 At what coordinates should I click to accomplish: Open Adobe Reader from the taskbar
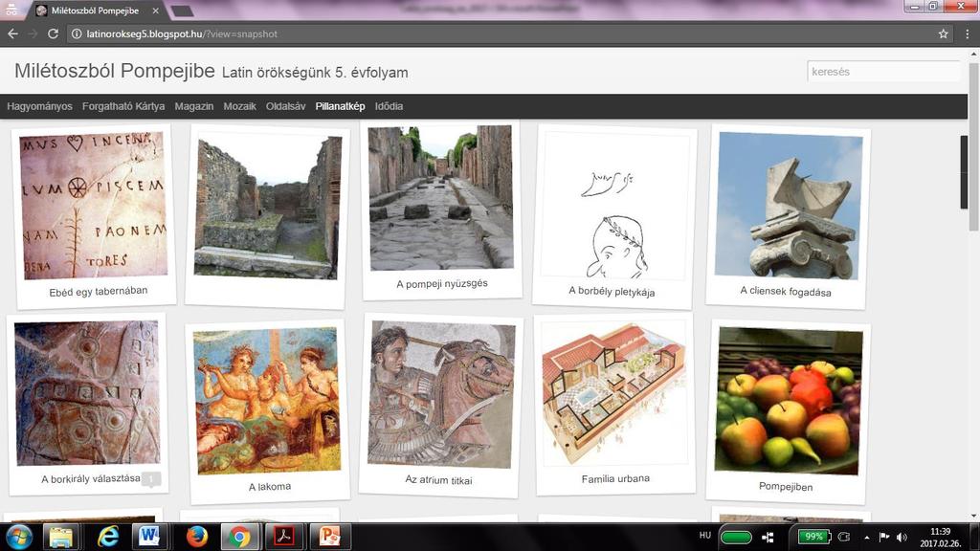[x=284, y=537]
